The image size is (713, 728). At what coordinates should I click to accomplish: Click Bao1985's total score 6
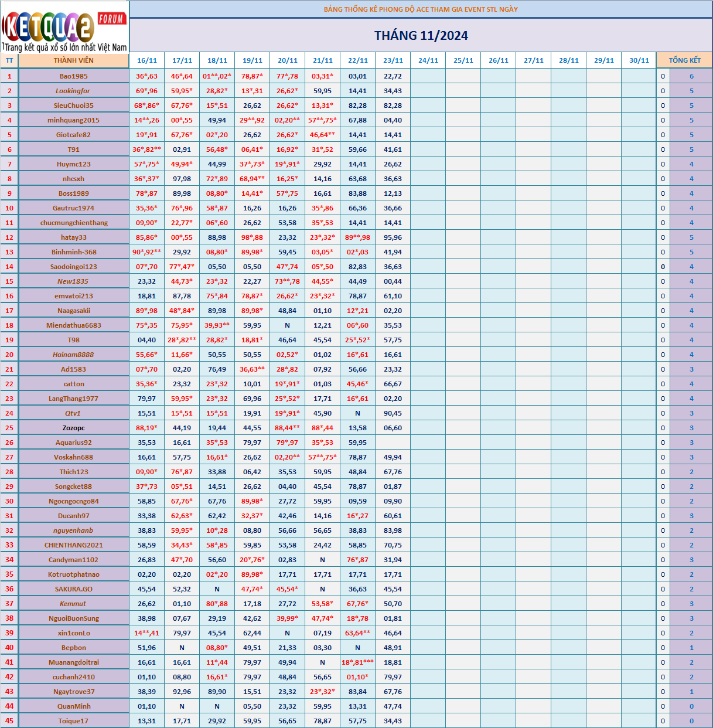[x=691, y=76]
